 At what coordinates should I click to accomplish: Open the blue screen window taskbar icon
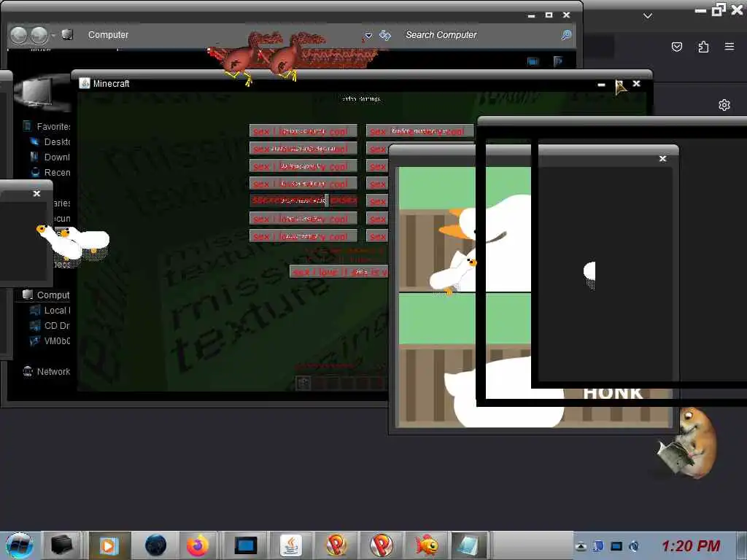click(246, 545)
